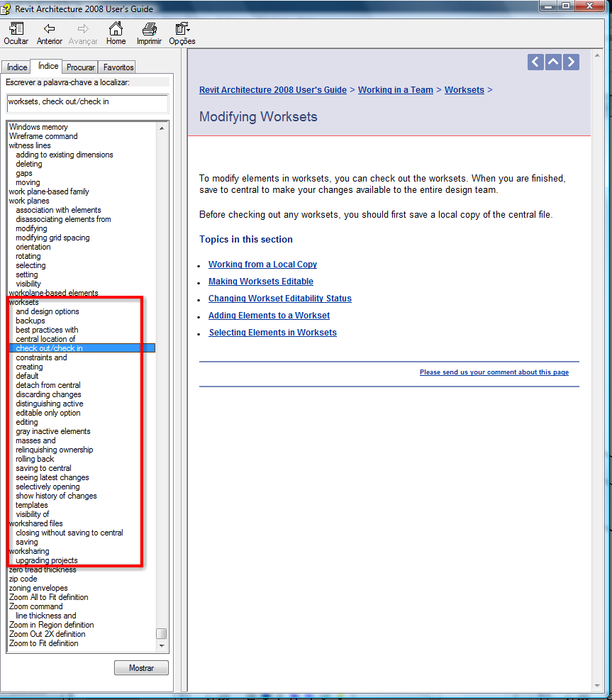The image size is (612, 700).
Task: Print the topic using Imprimir icon
Action: pyautogui.click(x=149, y=29)
